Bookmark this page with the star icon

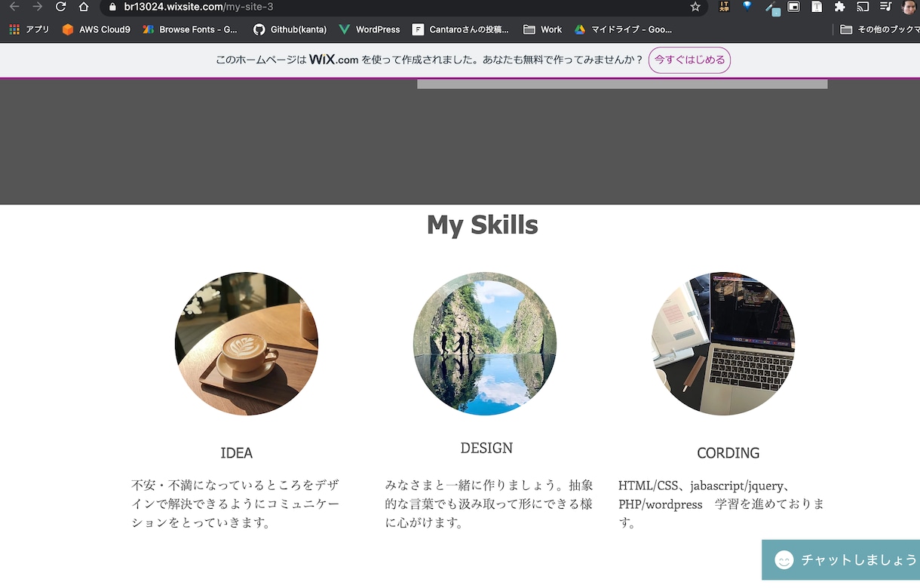click(695, 7)
